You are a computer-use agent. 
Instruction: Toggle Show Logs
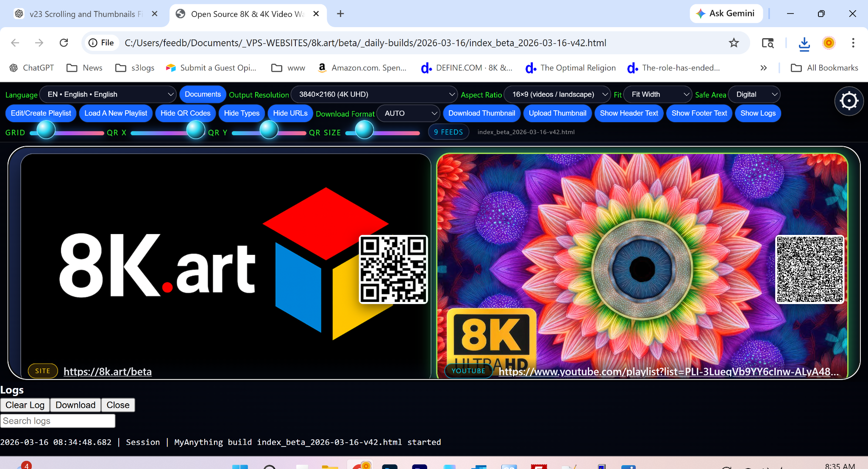[758, 113]
